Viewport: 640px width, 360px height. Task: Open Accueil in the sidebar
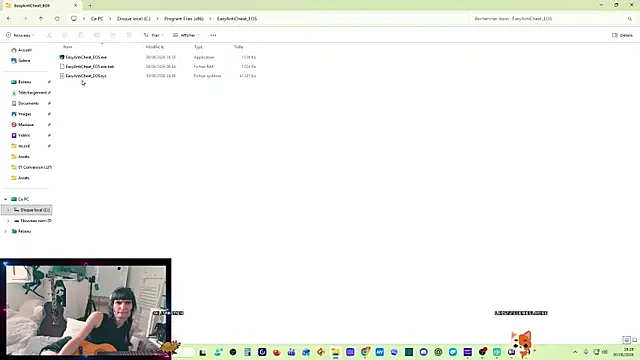coord(24,50)
